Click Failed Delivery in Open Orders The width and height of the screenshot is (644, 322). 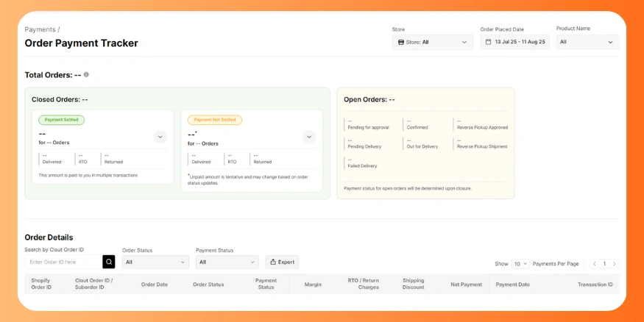click(362, 165)
